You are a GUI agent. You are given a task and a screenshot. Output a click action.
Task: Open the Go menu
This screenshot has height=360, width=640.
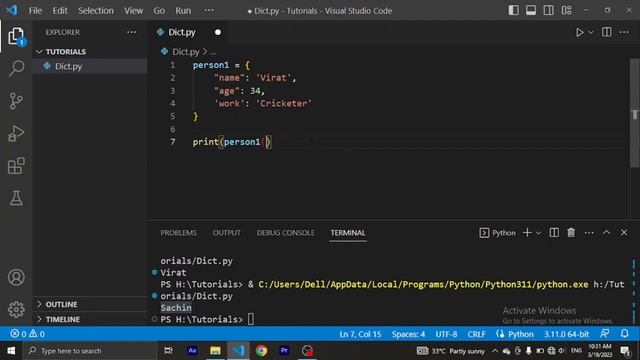click(159, 11)
